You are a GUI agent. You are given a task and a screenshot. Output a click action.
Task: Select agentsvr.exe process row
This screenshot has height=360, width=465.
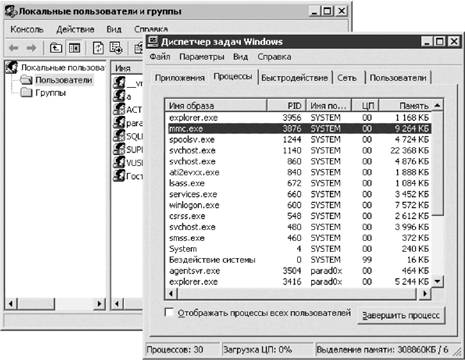[299, 271]
